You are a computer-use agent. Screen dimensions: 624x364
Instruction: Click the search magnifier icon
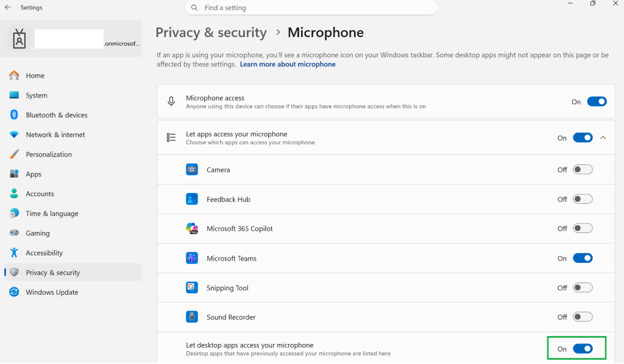pos(194,7)
